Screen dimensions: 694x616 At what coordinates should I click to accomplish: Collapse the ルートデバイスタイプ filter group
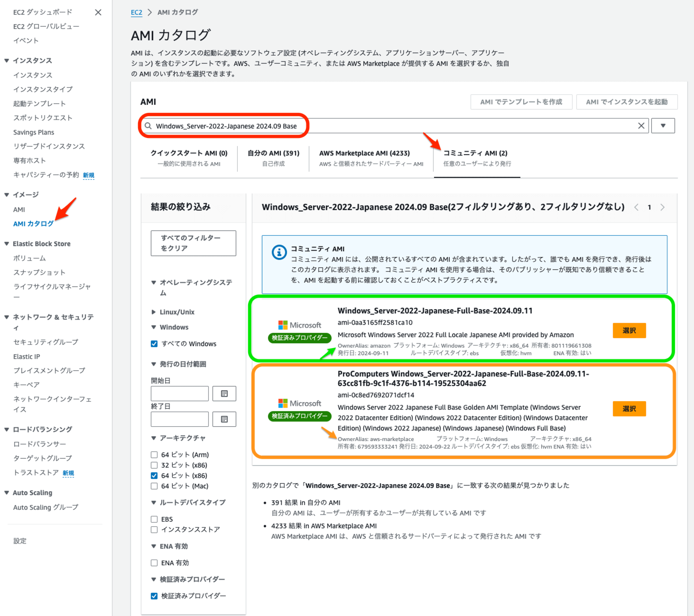(x=154, y=503)
